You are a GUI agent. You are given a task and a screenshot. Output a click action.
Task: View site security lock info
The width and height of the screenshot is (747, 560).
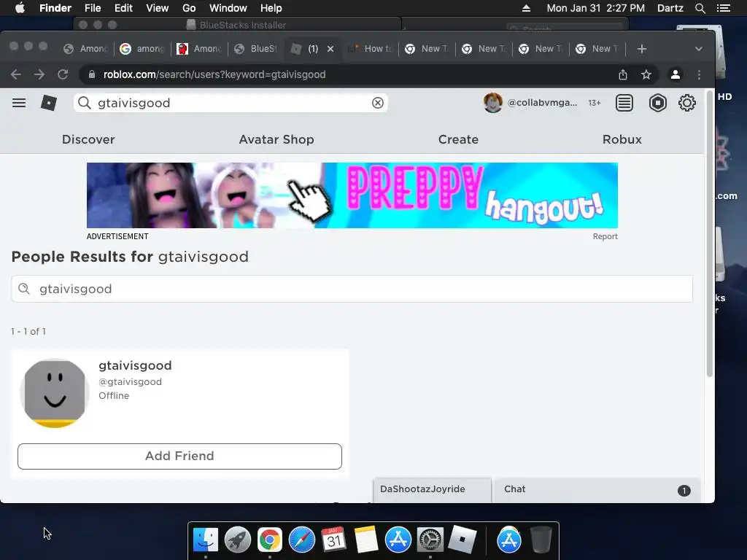tap(93, 75)
